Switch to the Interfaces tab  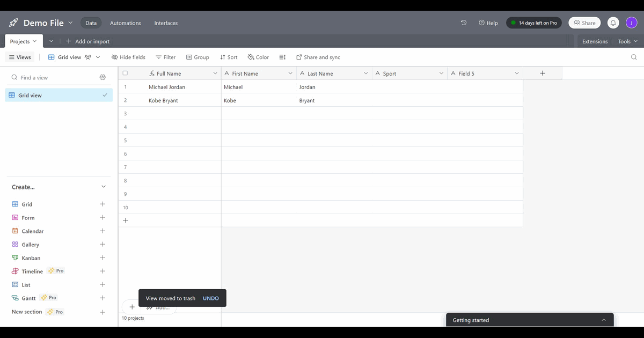[x=166, y=23]
